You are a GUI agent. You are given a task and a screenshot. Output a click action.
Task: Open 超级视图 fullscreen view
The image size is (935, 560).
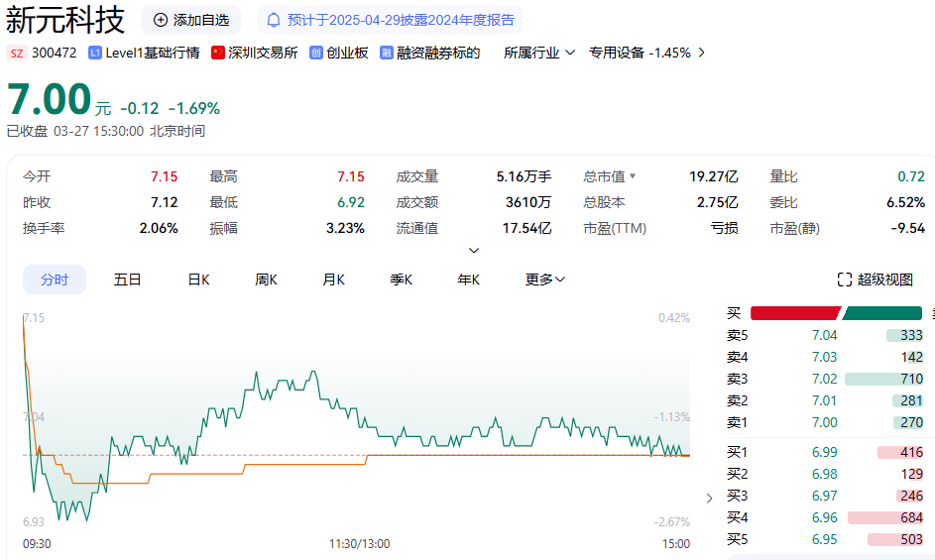[875, 280]
